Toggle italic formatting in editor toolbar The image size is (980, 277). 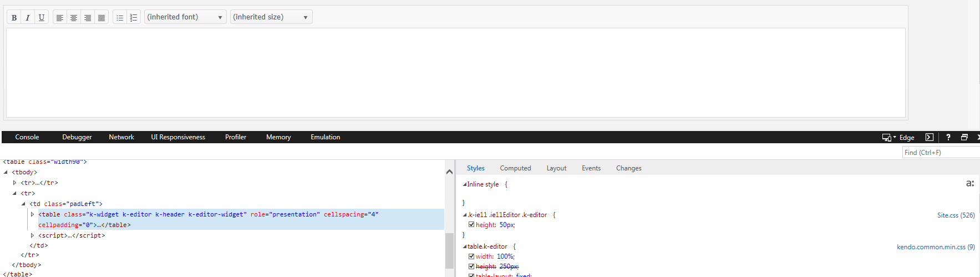click(x=28, y=17)
